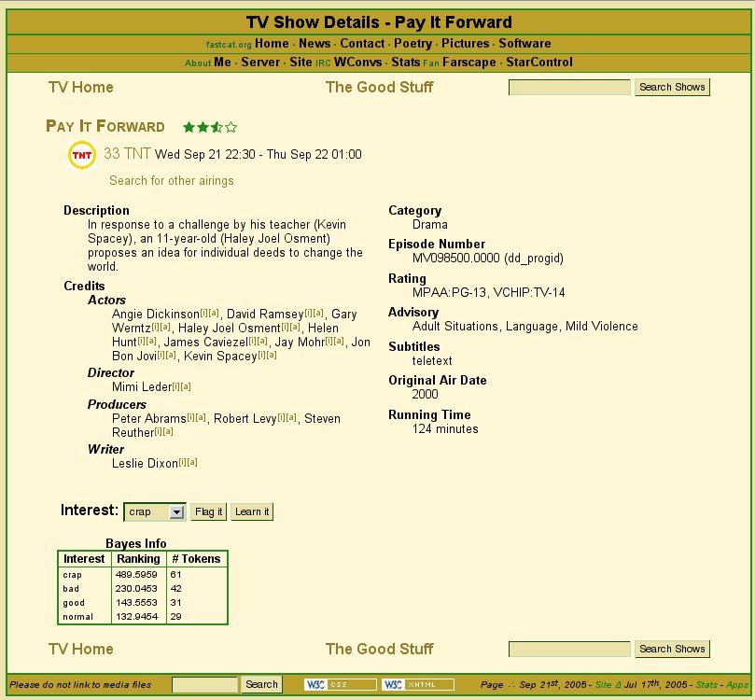755x700 pixels.
Task: Click the [i] link after Kevin Spacey
Action: [x=261, y=355]
